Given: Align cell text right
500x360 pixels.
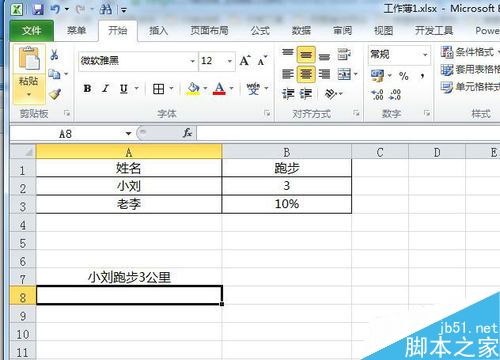Looking at the screenshot, I should point(324,74).
